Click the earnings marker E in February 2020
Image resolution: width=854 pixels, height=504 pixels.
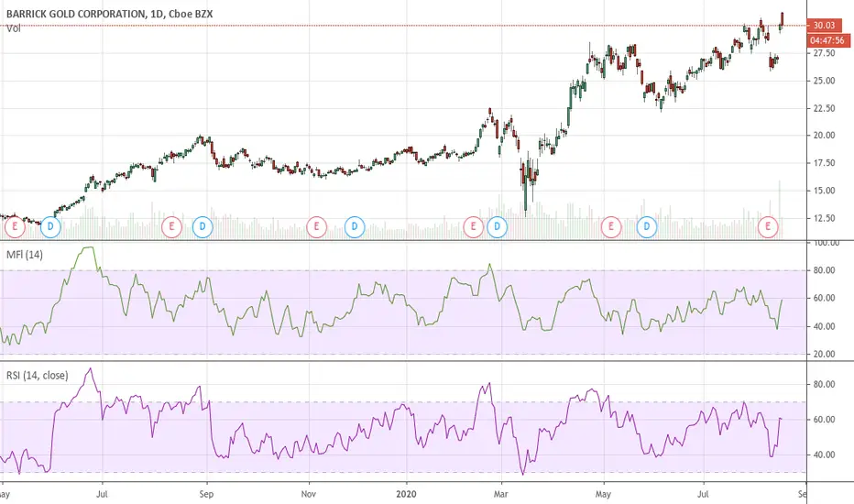click(473, 226)
